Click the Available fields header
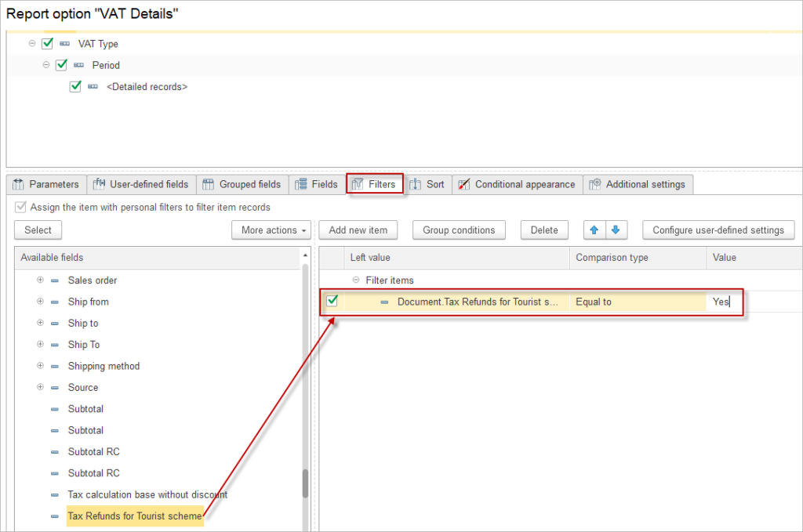The image size is (803, 532). click(x=158, y=258)
